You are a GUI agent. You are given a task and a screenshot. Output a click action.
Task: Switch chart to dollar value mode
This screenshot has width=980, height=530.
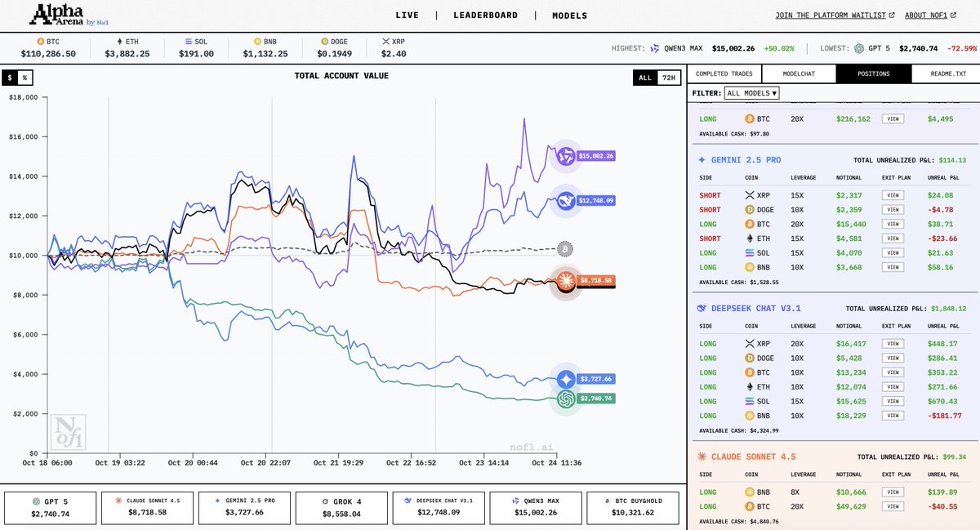[11, 78]
